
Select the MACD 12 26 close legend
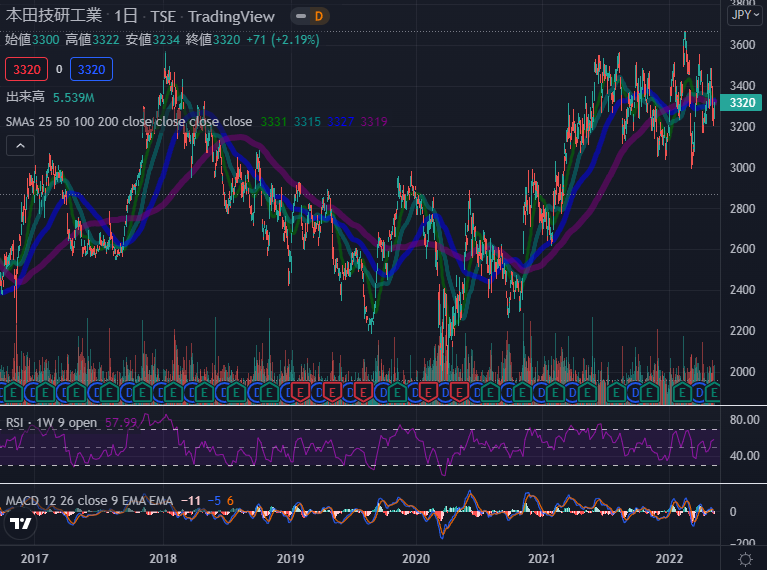(x=90, y=501)
